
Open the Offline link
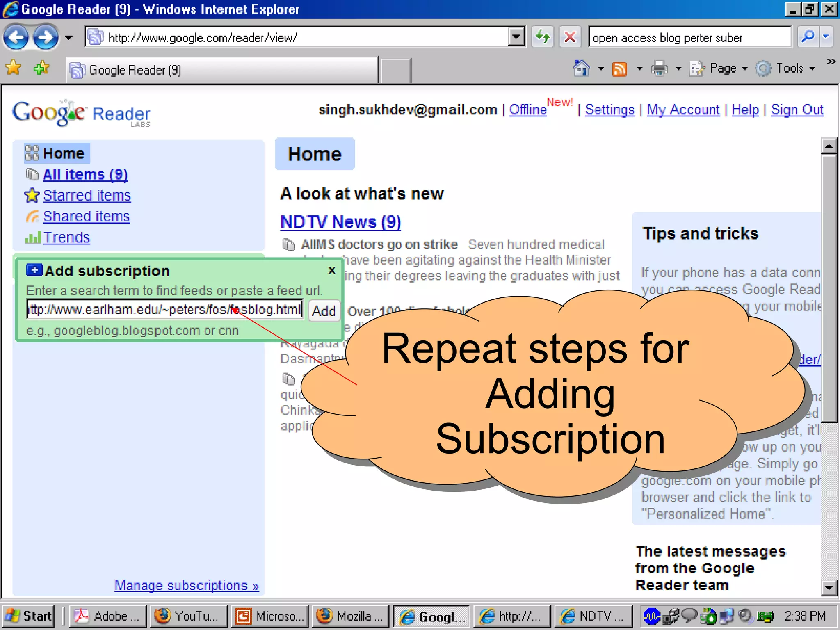528,110
